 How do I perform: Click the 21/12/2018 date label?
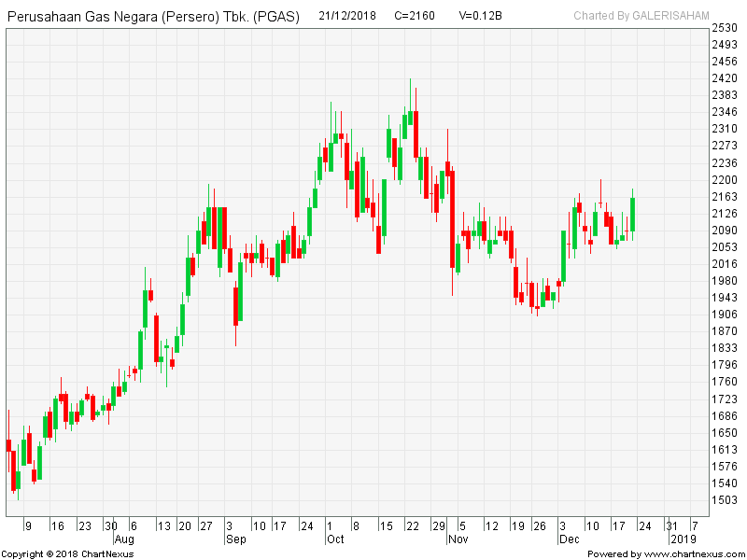(x=346, y=16)
